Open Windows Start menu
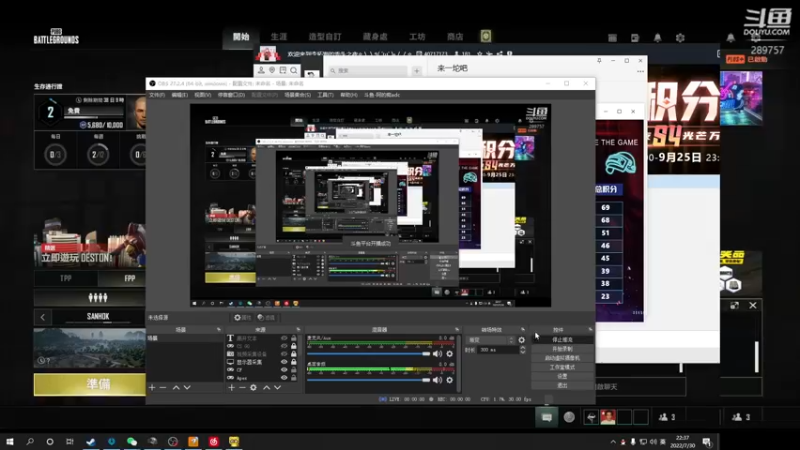Image resolution: width=800 pixels, height=450 pixels. (x=10, y=442)
